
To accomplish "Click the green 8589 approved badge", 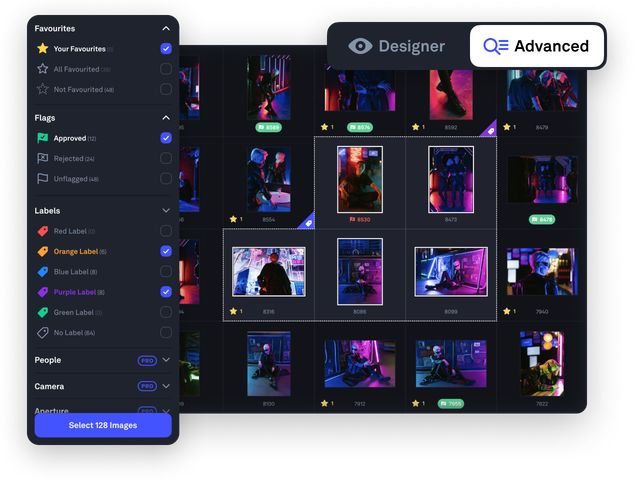I will (x=268, y=127).
